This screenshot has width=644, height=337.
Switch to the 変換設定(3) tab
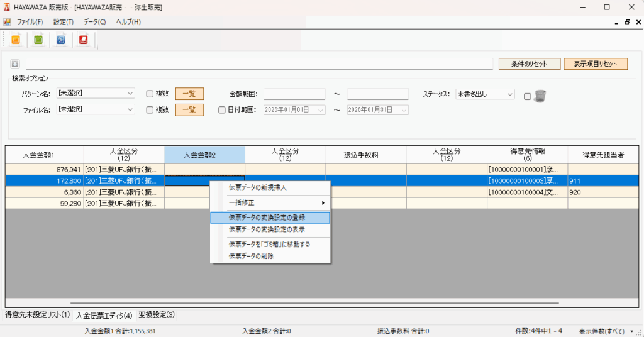point(157,314)
